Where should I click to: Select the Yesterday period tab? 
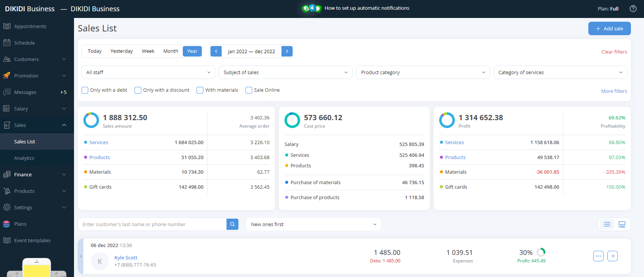click(x=121, y=51)
